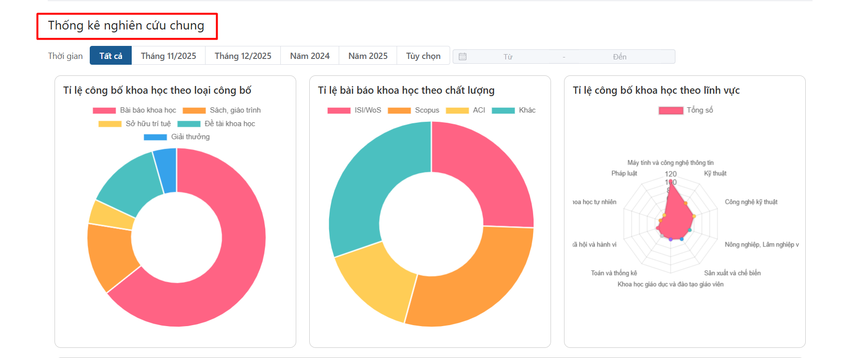
Task: Click the 'Đến' end date field
Action: point(620,57)
